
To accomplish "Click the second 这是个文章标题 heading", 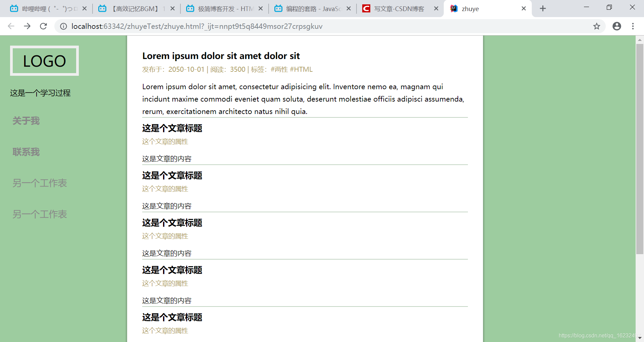I will [x=172, y=175].
